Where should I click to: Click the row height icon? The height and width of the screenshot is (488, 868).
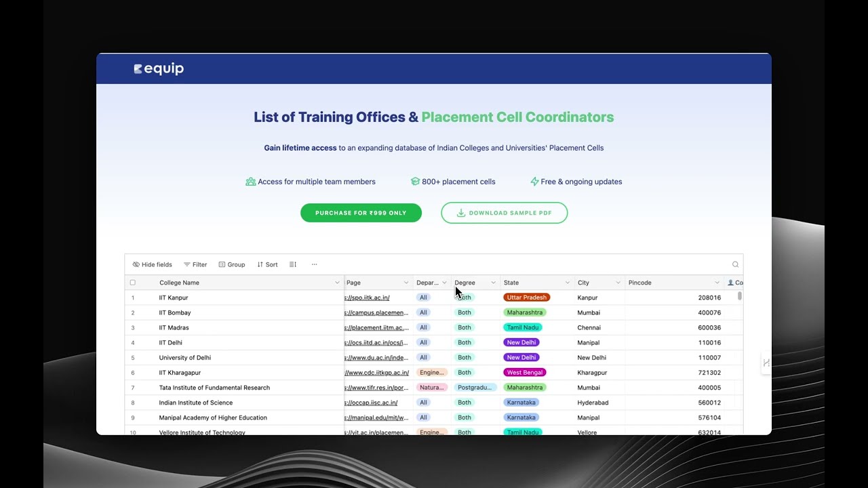[x=293, y=264]
